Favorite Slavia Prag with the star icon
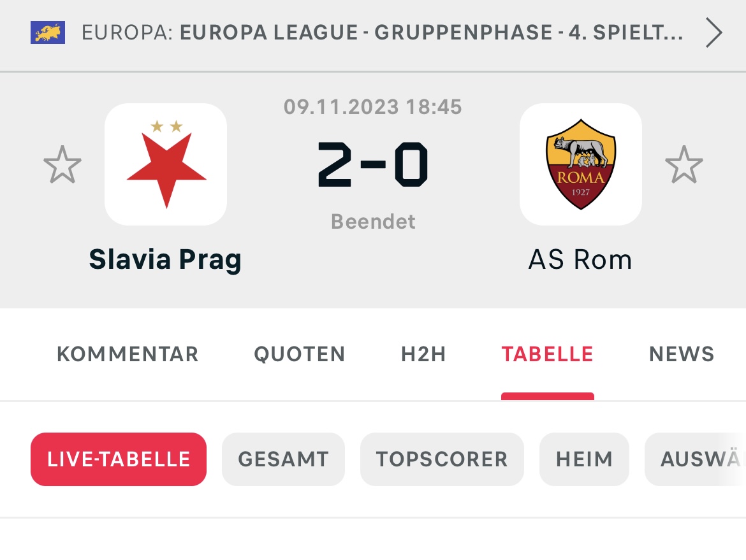746x560 pixels. 62,164
